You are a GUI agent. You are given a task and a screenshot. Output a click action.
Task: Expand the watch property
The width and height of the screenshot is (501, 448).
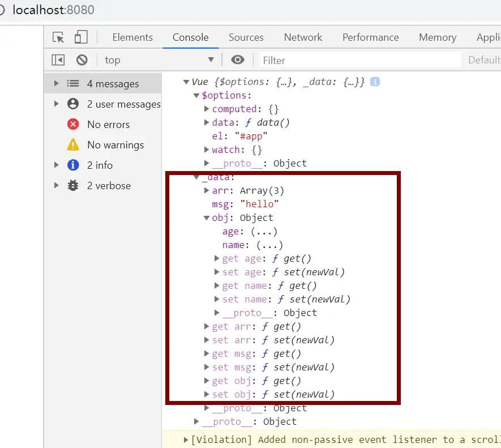(207, 150)
